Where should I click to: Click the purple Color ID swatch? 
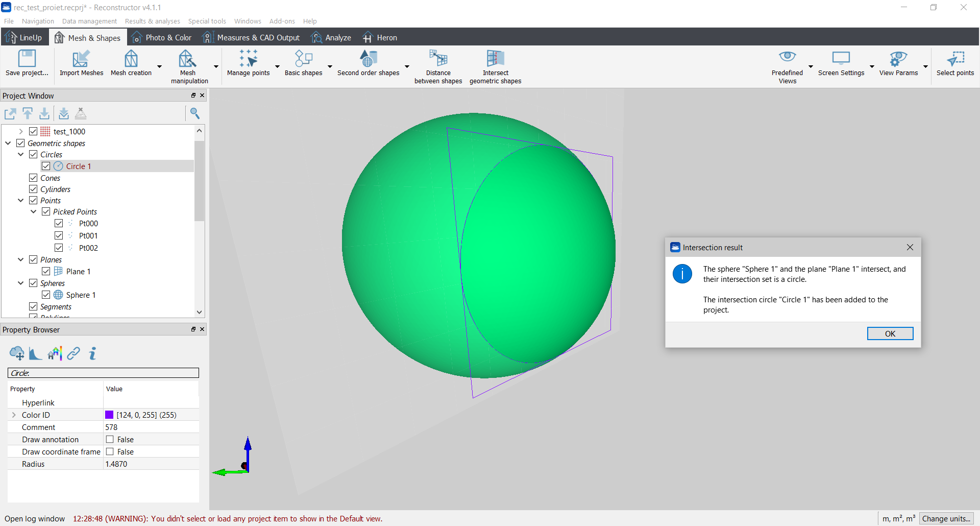click(x=109, y=415)
